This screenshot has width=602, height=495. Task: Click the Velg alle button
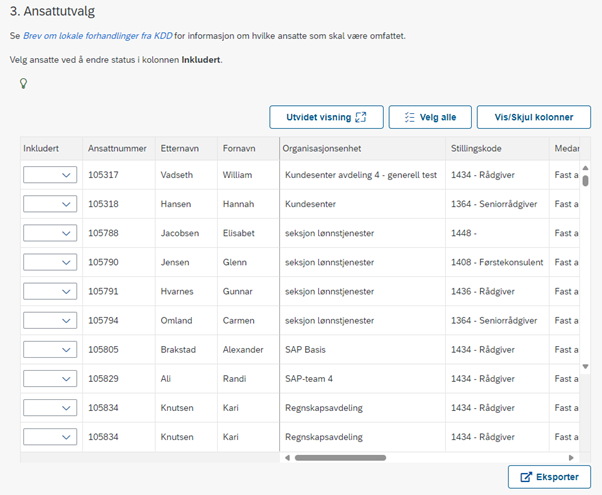430,117
